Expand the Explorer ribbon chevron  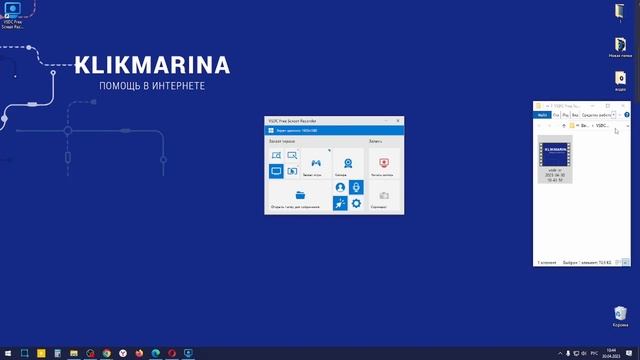point(620,115)
